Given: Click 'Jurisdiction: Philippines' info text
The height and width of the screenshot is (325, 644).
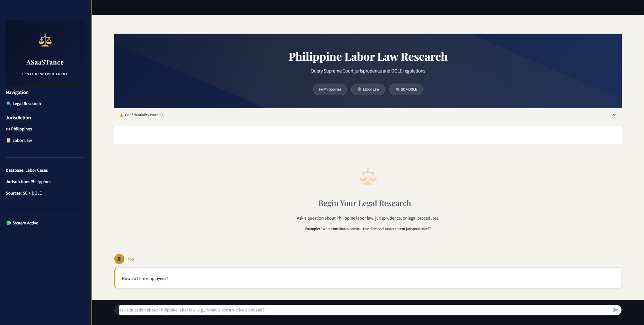Looking at the screenshot, I should tap(28, 182).
